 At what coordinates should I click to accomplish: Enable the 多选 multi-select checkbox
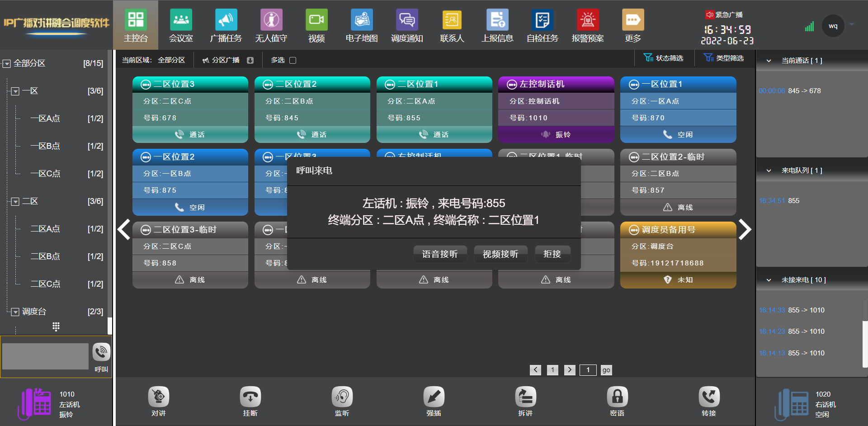pos(292,60)
